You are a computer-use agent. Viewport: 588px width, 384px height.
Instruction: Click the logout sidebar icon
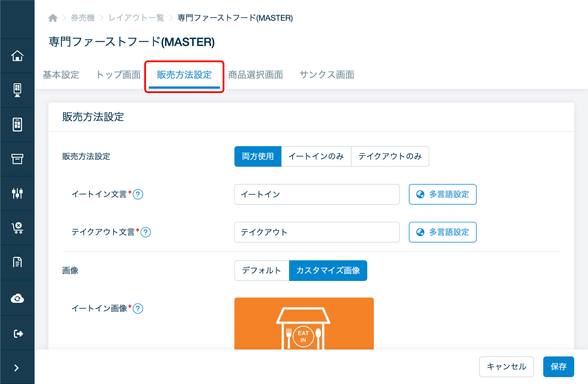click(x=18, y=333)
